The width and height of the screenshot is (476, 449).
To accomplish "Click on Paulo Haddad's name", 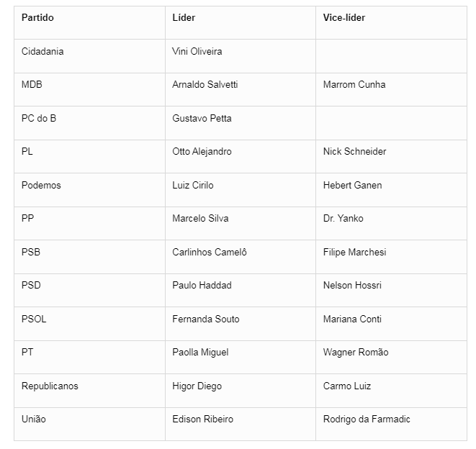I will (x=202, y=285).
